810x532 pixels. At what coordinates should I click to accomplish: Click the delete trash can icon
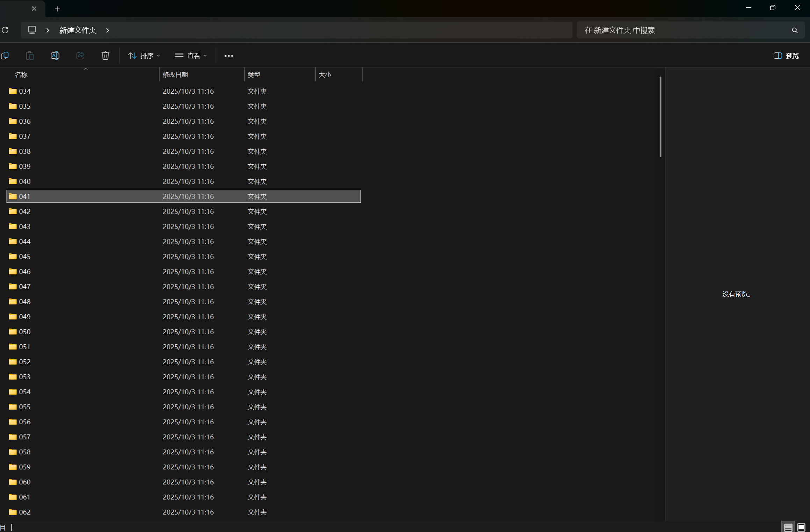(105, 56)
